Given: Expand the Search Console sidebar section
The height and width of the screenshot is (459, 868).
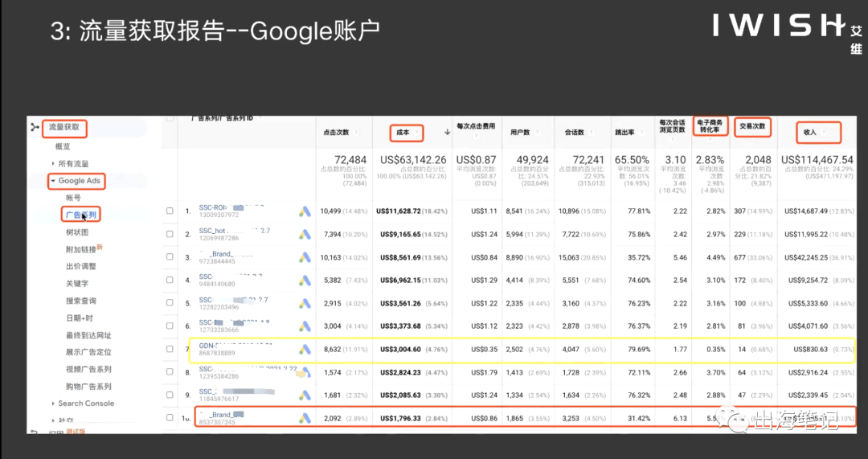Looking at the screenshot, I should 53,404.
